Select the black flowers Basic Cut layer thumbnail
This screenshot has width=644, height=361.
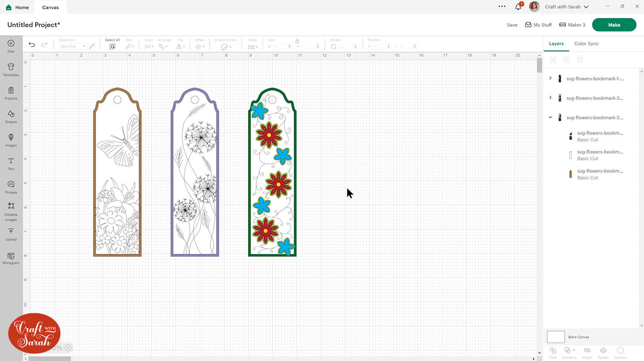pos(571,136)
